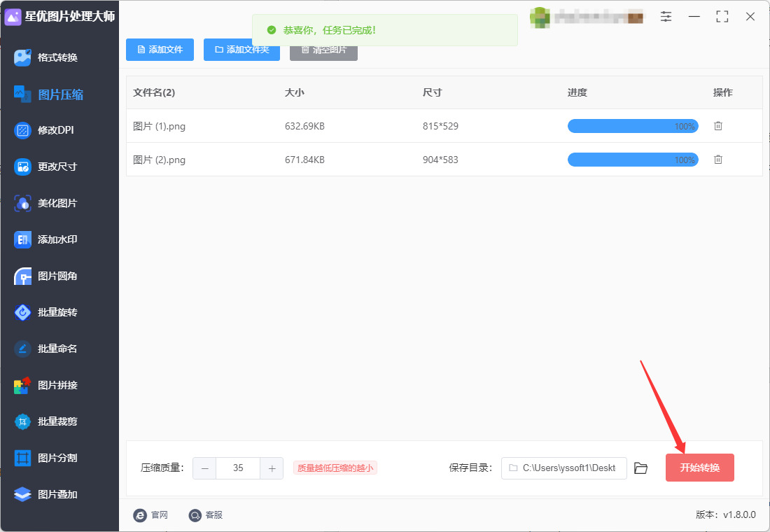Image resolution: width=770 pixels, height=532 pixels.
Task: Maximize the window with fullscreen icon
Action: click(722, 17)
